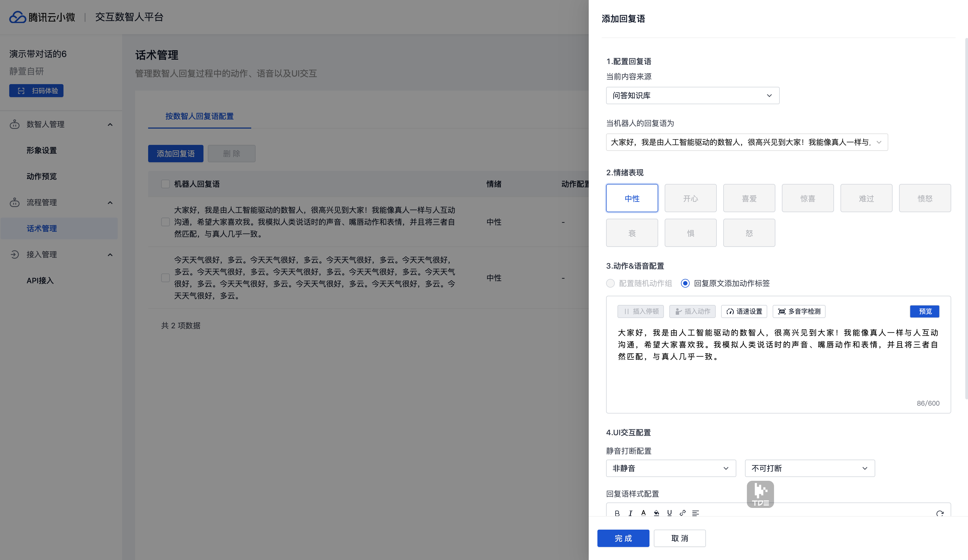This screenshot has width=968, height=560.
Task: Click the bold formatting icon
Action: coord(617,513)
